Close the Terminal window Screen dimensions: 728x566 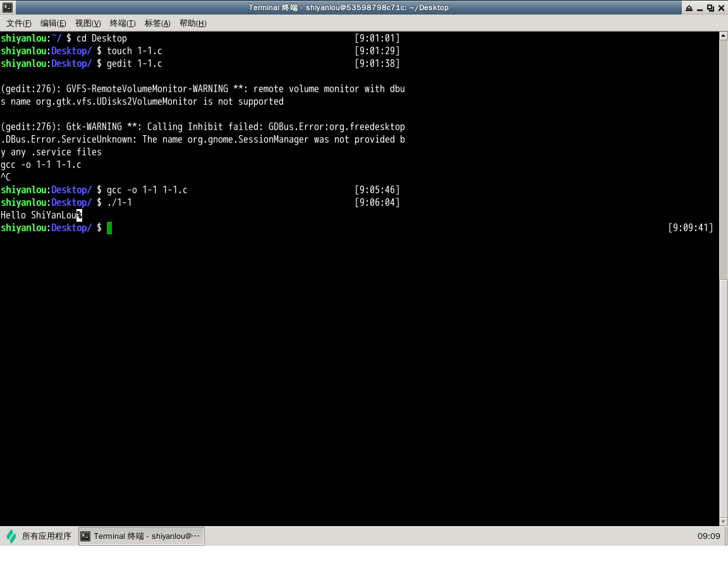pyautogui.click(x=721, y=8)
